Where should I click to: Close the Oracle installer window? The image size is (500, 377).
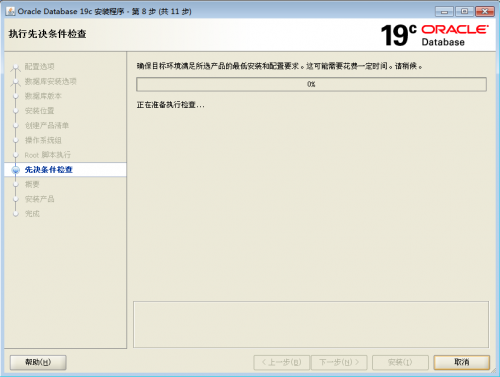tap(485, 12)
